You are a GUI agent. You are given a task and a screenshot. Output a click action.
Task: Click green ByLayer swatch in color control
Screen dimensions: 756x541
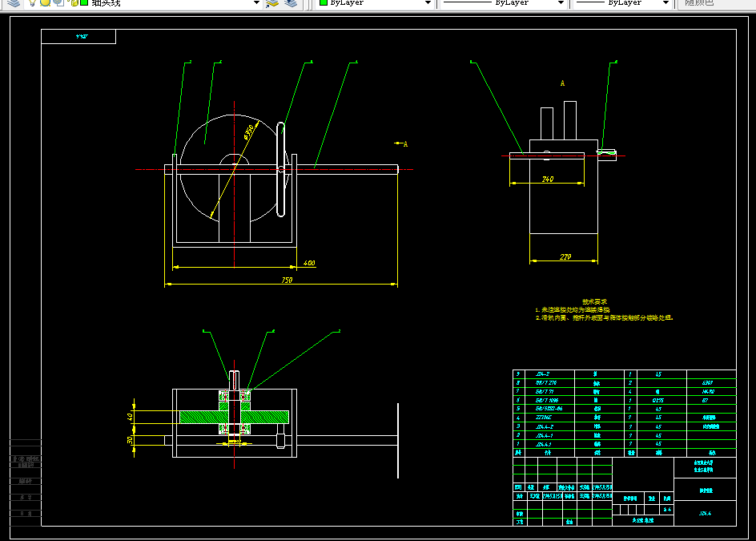point(324,2)
